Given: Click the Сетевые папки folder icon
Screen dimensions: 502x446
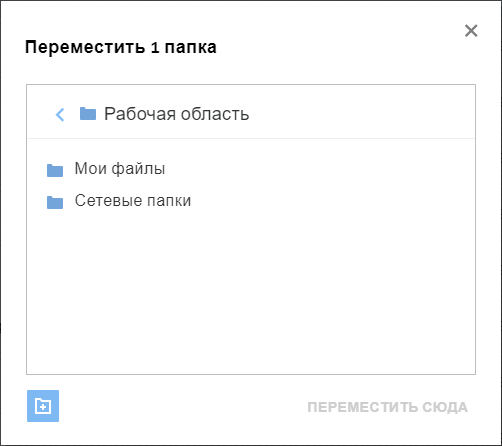Looking at the screenshot, I should point(55,202).
